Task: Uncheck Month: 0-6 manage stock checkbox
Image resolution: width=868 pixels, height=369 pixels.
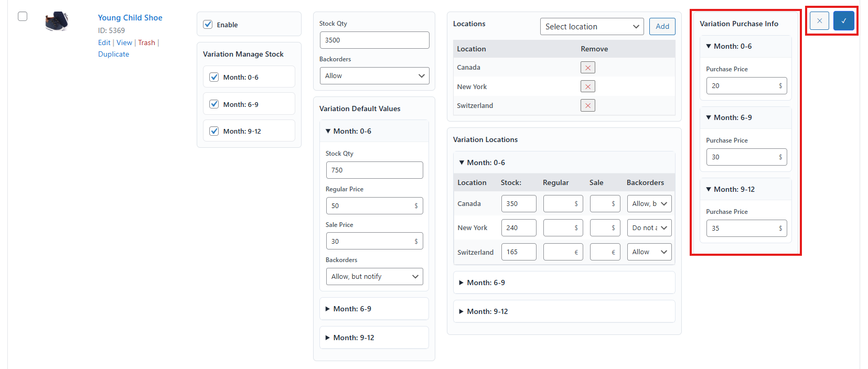Action: tap(214, 77)
